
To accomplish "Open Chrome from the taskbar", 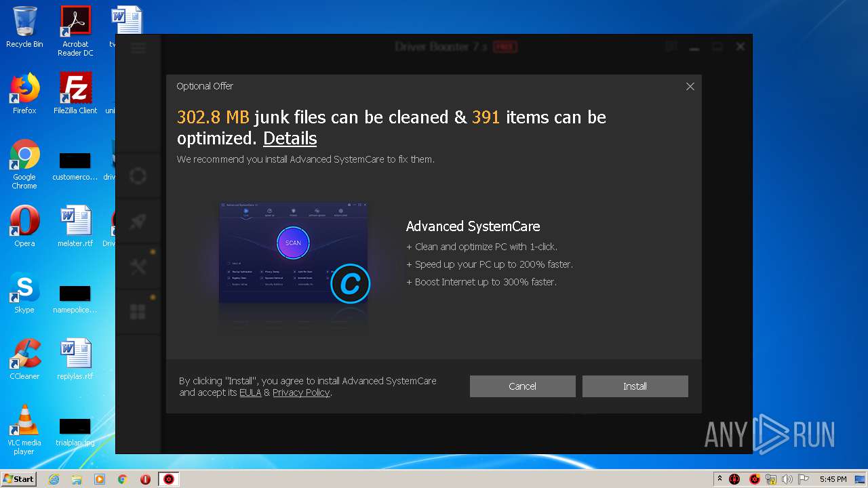I will coord(122,479).
